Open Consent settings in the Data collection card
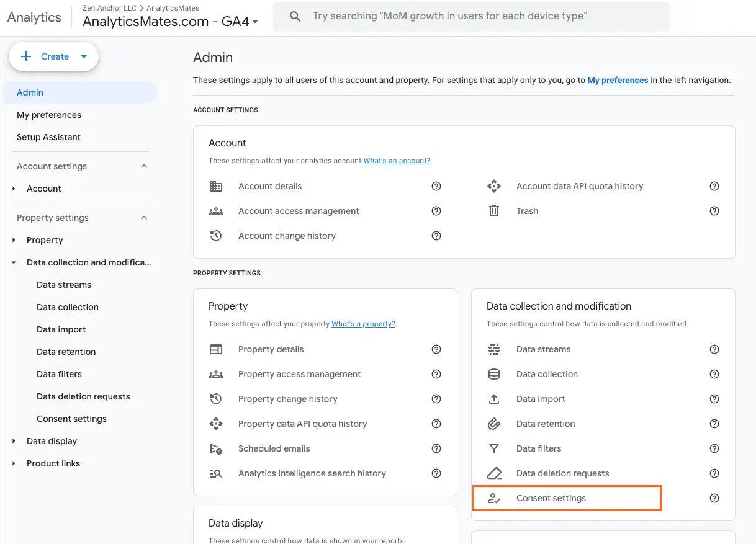This screenshot has height=544, width=756. [551, 498]
